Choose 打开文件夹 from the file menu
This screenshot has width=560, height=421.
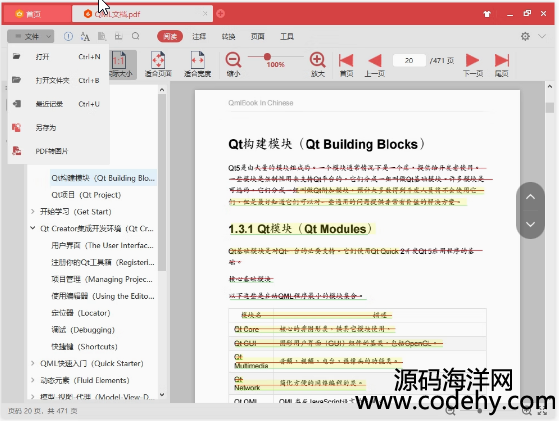point(58,80)
